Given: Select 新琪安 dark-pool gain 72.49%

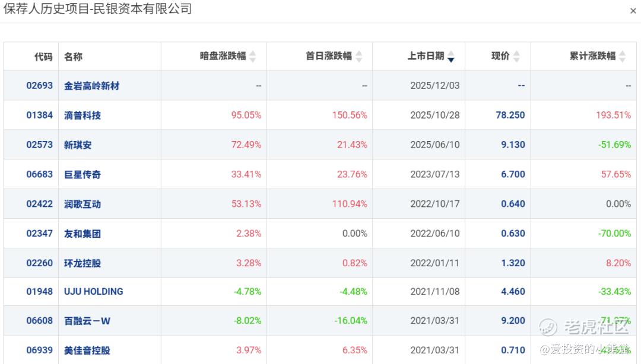Looking at the screenshot, I should (x=246, y=145).
